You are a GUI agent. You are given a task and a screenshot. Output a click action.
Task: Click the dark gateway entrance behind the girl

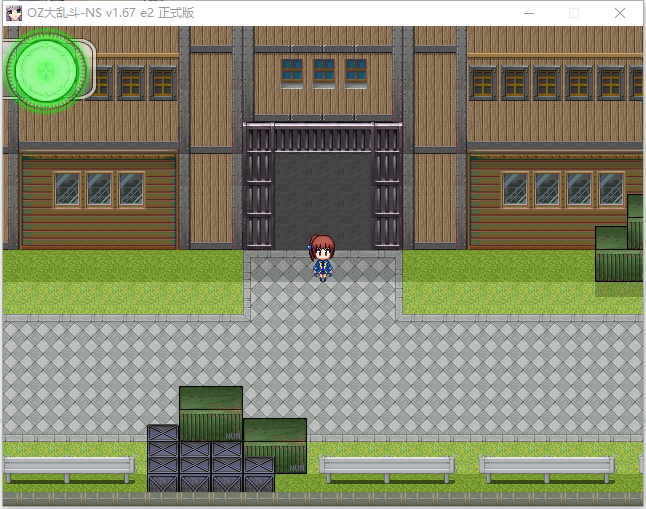(x=323, y=200)
